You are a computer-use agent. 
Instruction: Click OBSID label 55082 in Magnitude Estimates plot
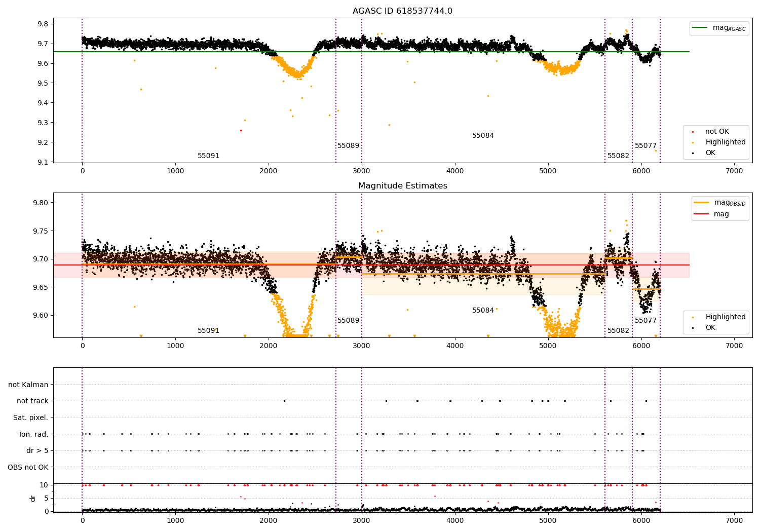coord(618,331)
